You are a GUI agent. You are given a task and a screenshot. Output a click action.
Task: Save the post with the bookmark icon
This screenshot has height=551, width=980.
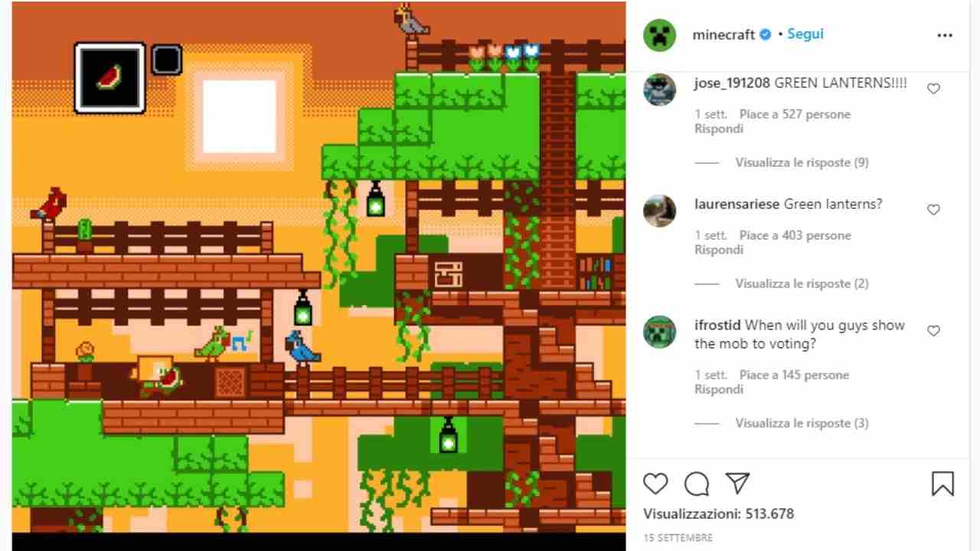(942, 484)
